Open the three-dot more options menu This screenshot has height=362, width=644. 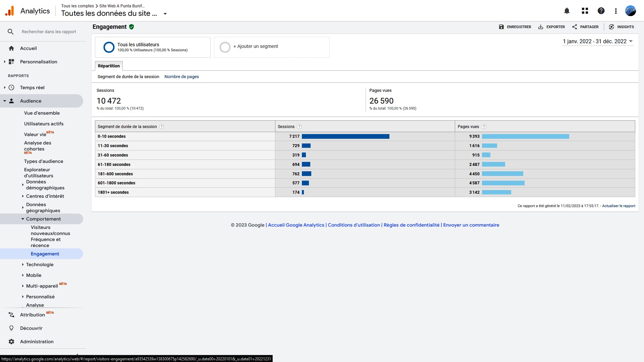[616, 11]
